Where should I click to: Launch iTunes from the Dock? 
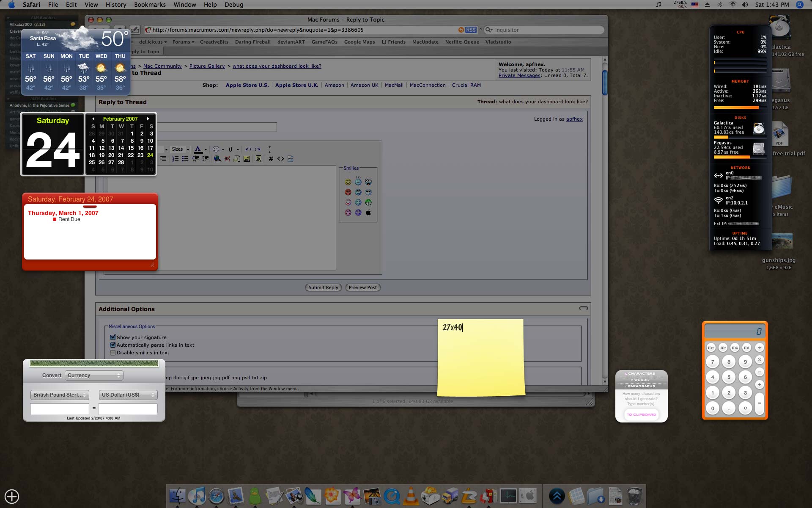coord(197,496)
